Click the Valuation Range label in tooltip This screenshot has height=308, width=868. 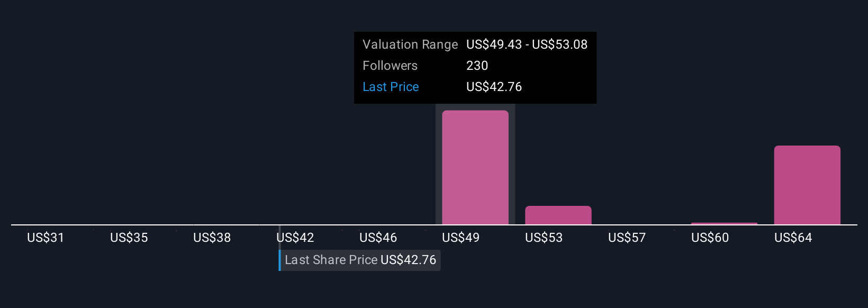tap(410, 44)
